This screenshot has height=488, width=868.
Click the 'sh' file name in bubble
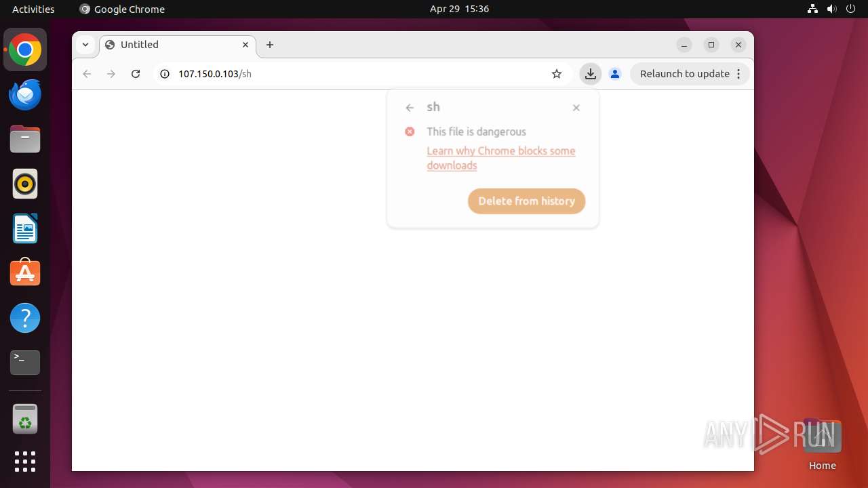pos(433,107)
